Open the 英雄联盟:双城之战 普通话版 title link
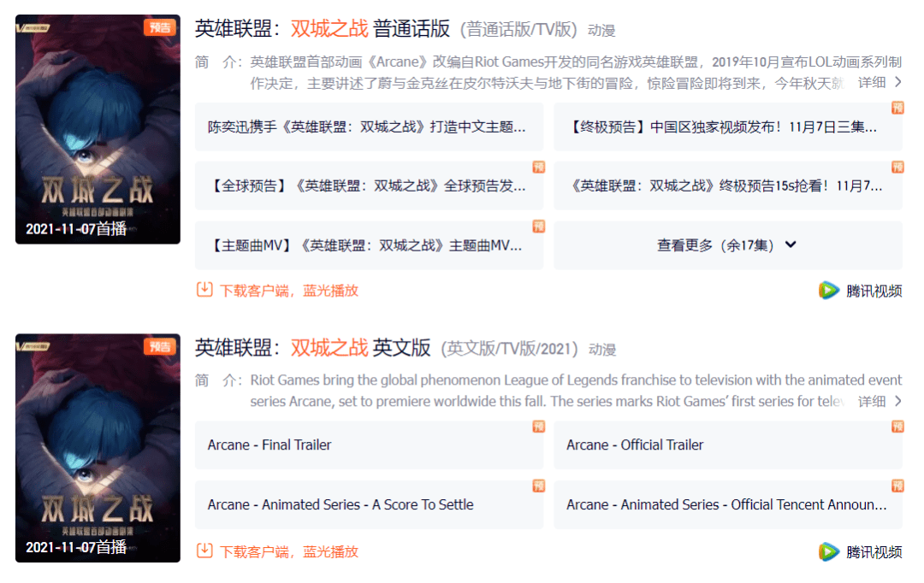924x583 pixels. 323,28
